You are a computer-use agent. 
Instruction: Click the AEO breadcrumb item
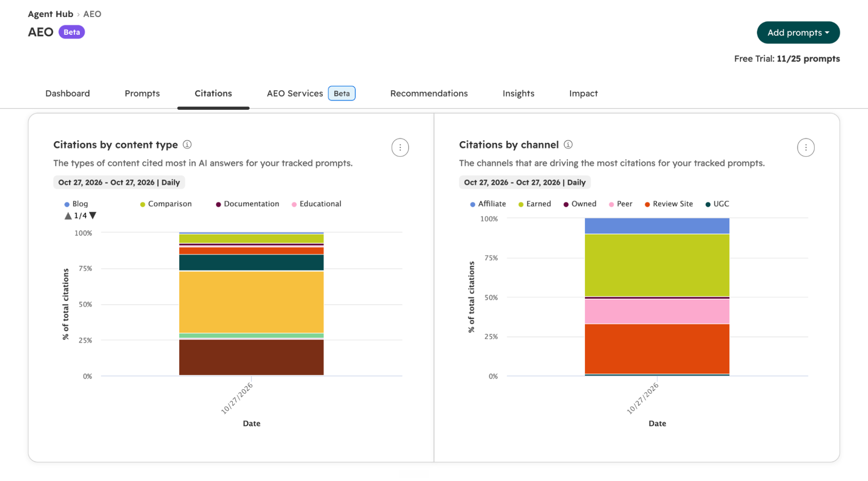coord(92,14)
